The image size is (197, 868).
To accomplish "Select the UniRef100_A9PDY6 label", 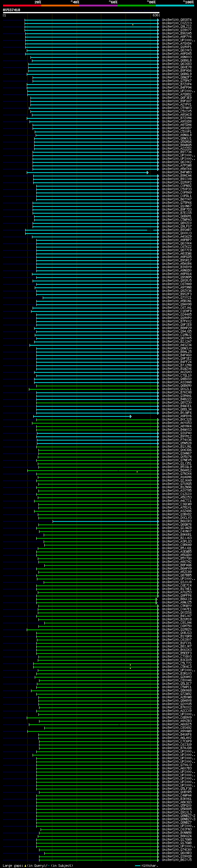I will 177,417.
